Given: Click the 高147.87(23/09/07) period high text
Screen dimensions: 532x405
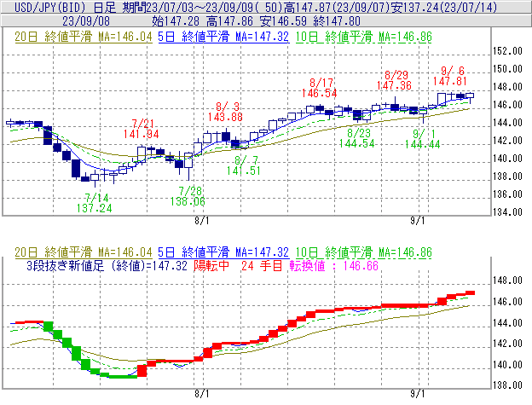Looking at the screenshot, I should pyautogui.click(x=337, y=7).
